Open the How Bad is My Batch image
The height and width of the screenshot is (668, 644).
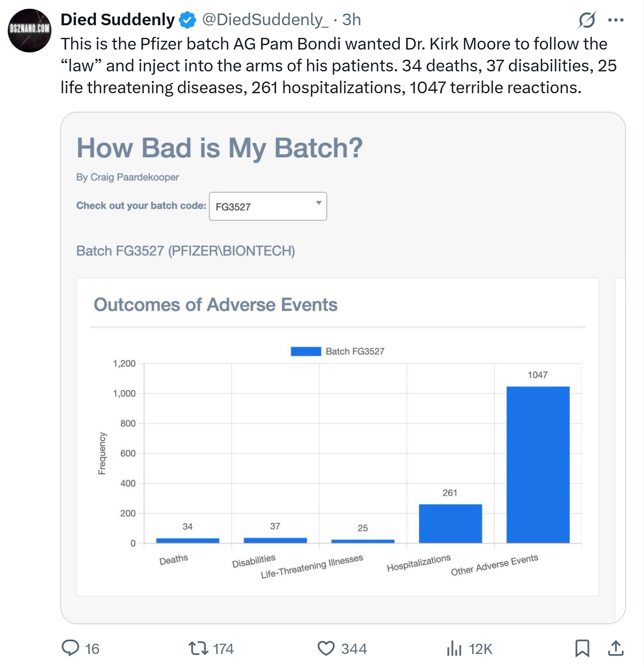[x=343, y=367]
